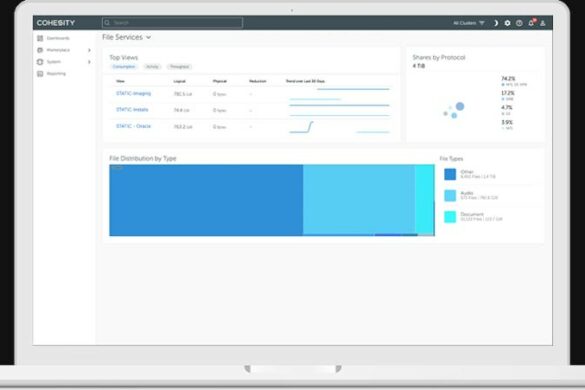
Task: Click the cyan Document treemap block
Action: (424, 199)
